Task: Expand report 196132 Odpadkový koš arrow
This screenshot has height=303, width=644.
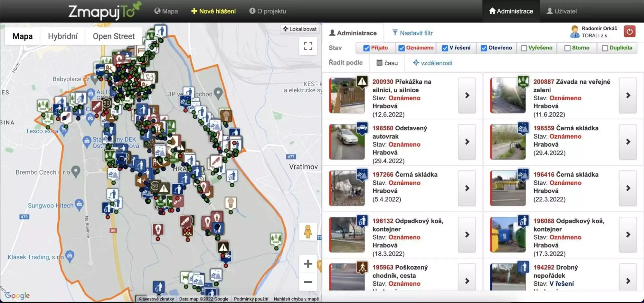Action: [x=467, y=235]
